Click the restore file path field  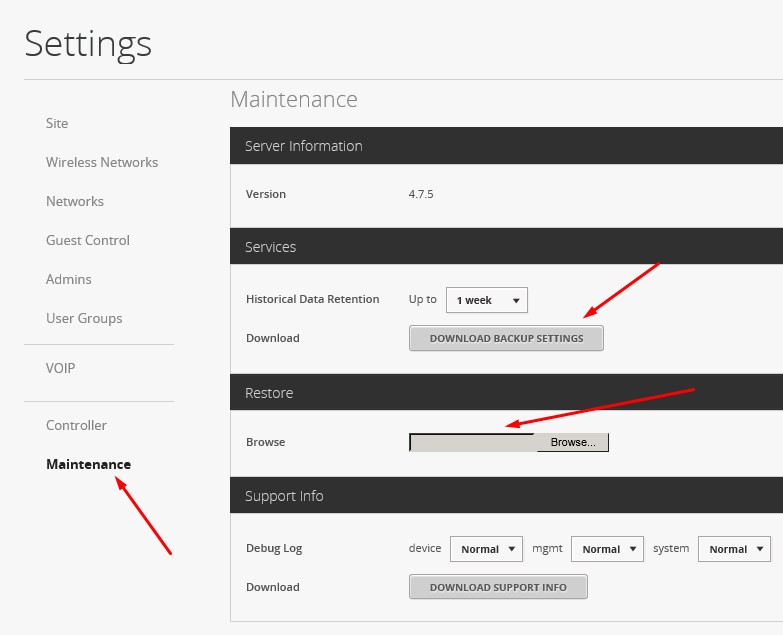coord(473,442)
